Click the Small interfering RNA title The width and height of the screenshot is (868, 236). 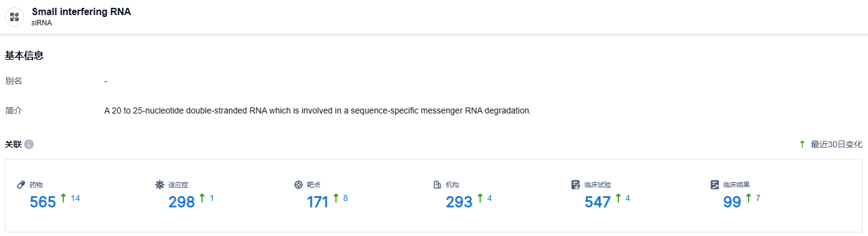[81, 11]
